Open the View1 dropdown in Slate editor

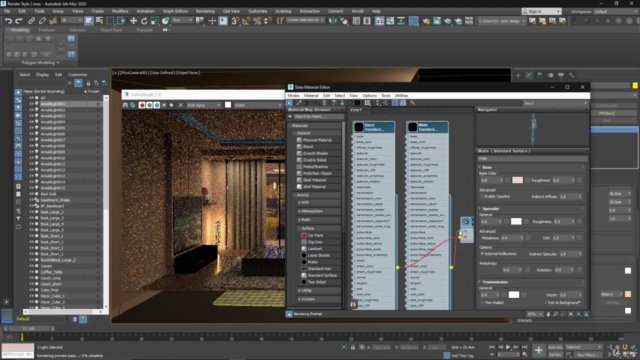555,103
